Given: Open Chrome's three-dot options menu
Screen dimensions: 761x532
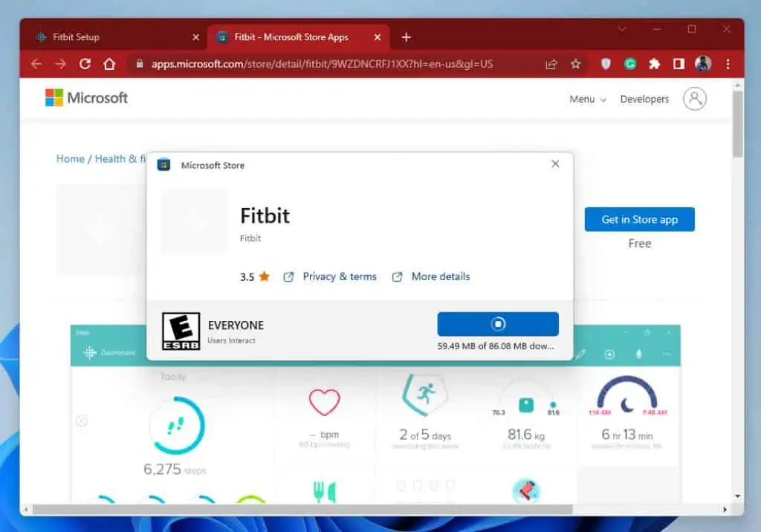Looking at the screenshot, I should 728,64.
